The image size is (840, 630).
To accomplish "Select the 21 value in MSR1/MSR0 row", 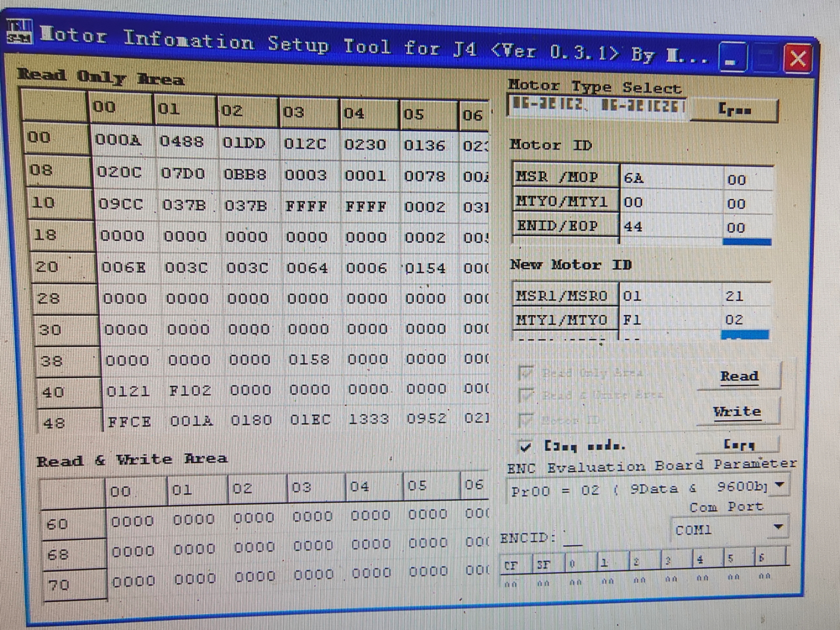I will click(746, 296).
